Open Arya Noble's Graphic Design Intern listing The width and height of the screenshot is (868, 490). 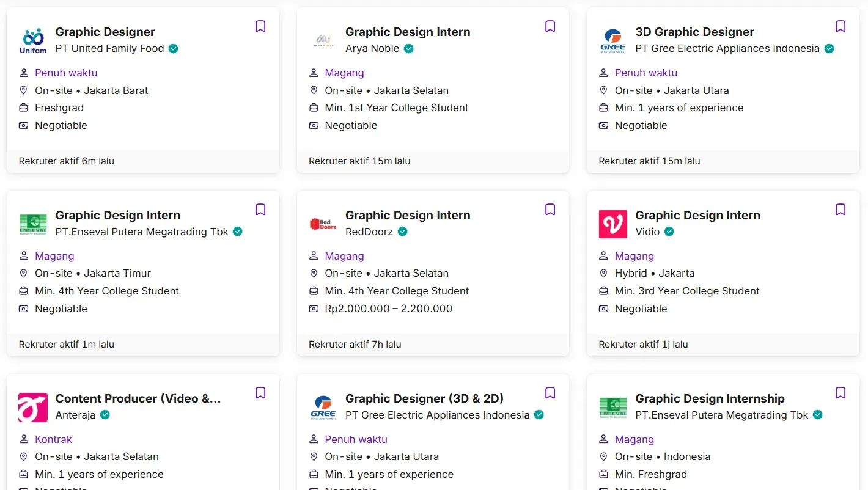408,32
